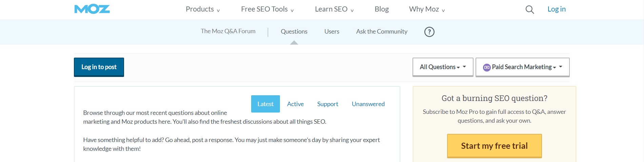Screen dimensions: 644x162
Task: Expand the Learn SEO menu
Action: (334, 9)
